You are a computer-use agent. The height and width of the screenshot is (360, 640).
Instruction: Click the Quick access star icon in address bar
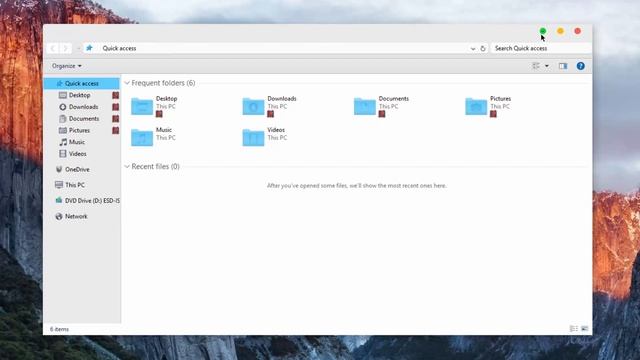[89, 48]
